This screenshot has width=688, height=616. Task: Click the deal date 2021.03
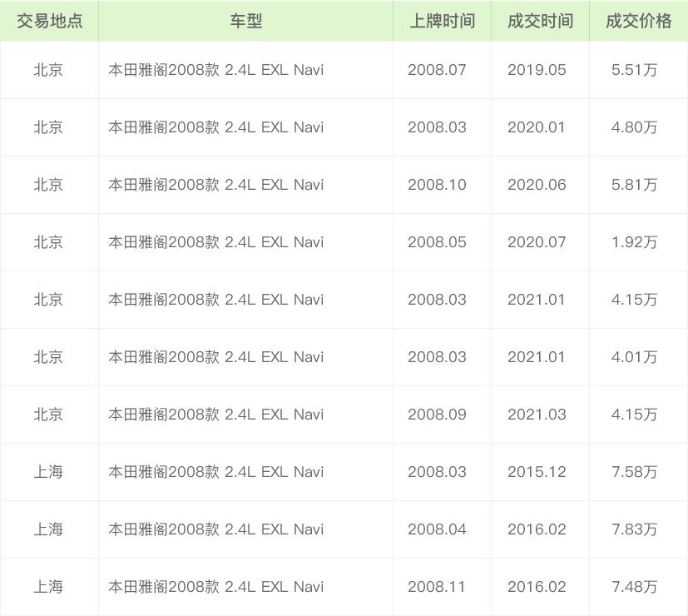point(537,415)
